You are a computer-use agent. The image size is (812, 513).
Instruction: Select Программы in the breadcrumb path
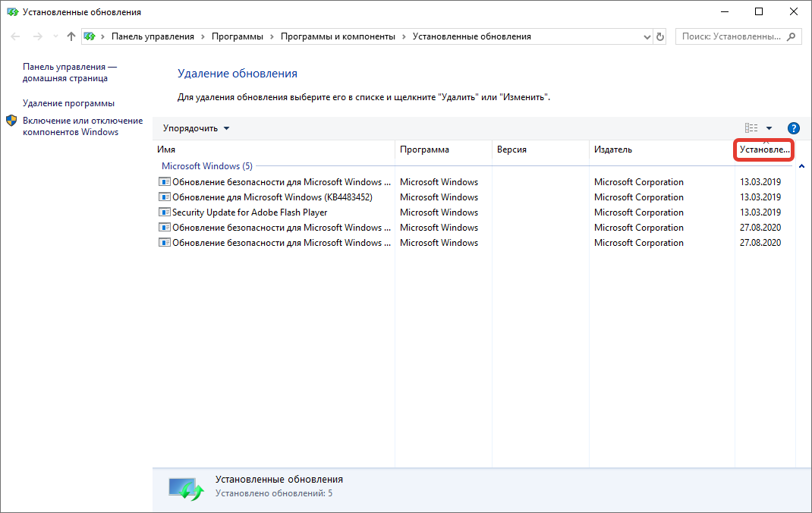[238, 36]
